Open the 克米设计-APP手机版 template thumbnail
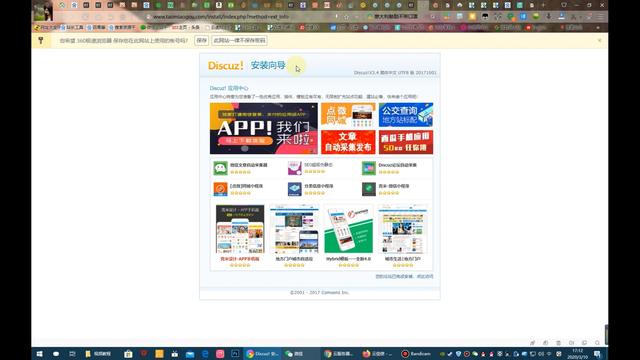640x360 pixels. [x=240, y=229]
